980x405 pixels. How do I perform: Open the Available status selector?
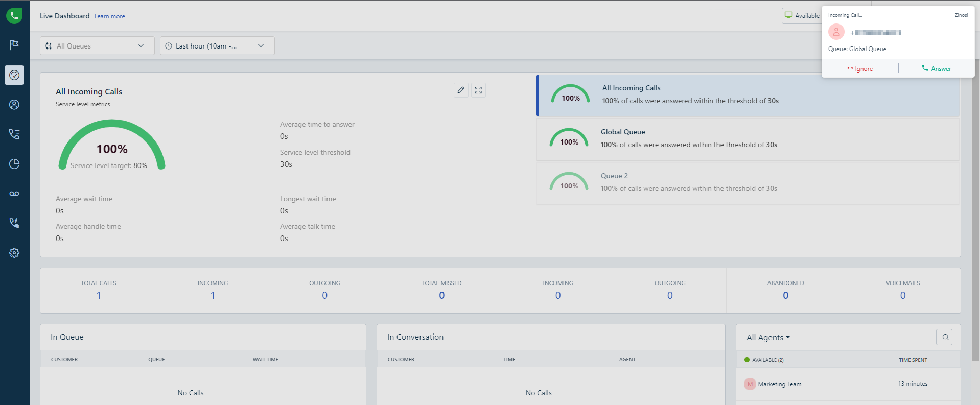pos(802,16)
